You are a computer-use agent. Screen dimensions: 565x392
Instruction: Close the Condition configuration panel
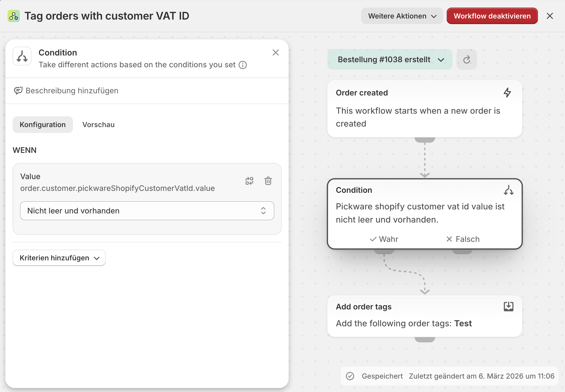pyautogui.click(x=276, y=53)
